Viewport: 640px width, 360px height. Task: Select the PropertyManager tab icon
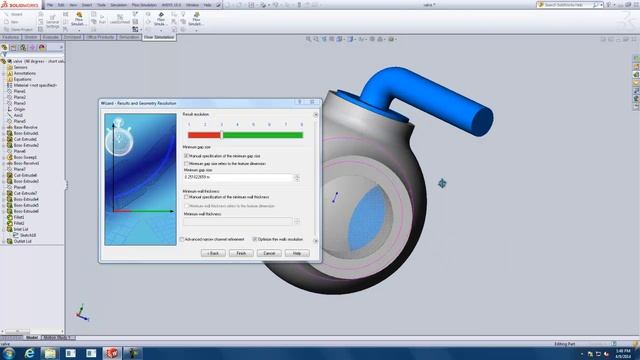14,48
